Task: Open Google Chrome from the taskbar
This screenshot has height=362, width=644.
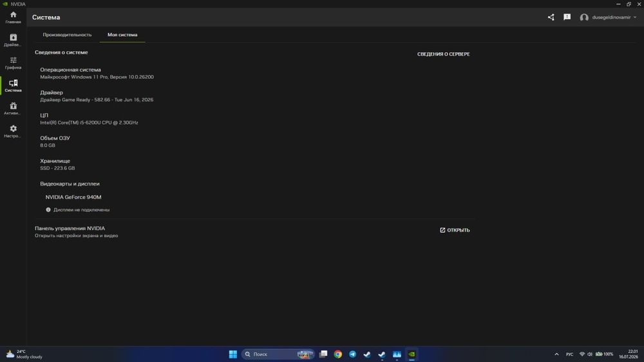Action: click(x=338, y=354)
